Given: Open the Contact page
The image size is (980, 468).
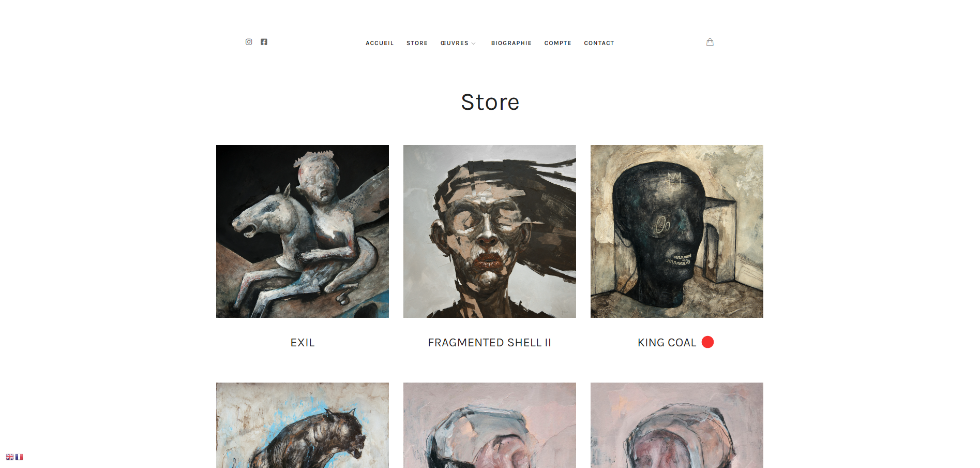Looking at the screenshot, I should tap(599, 43).
